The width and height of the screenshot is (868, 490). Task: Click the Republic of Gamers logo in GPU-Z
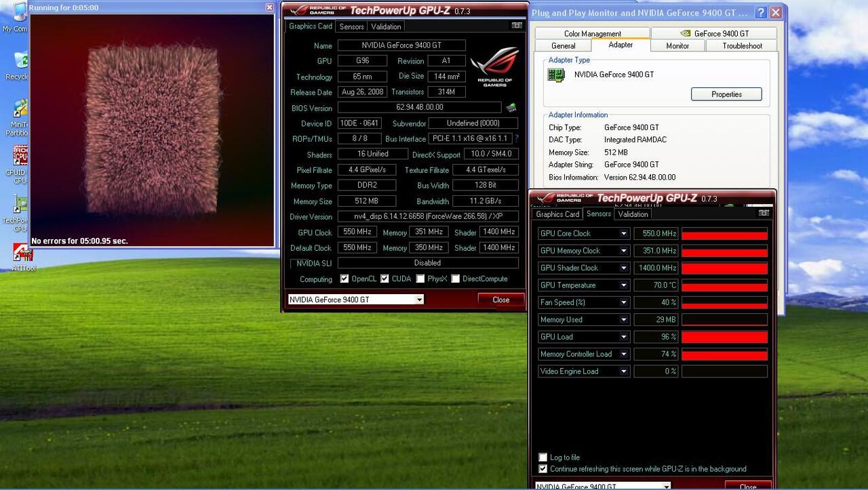[x=494, y=66]
